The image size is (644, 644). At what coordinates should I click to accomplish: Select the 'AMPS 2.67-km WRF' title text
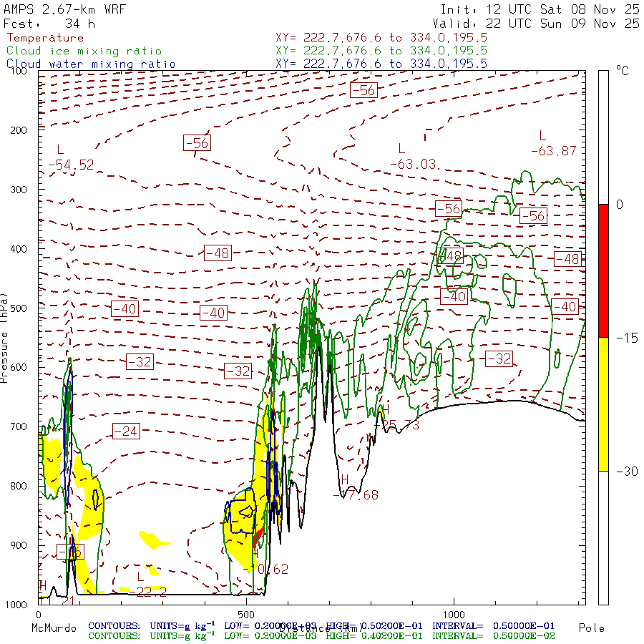pos(64,9)
